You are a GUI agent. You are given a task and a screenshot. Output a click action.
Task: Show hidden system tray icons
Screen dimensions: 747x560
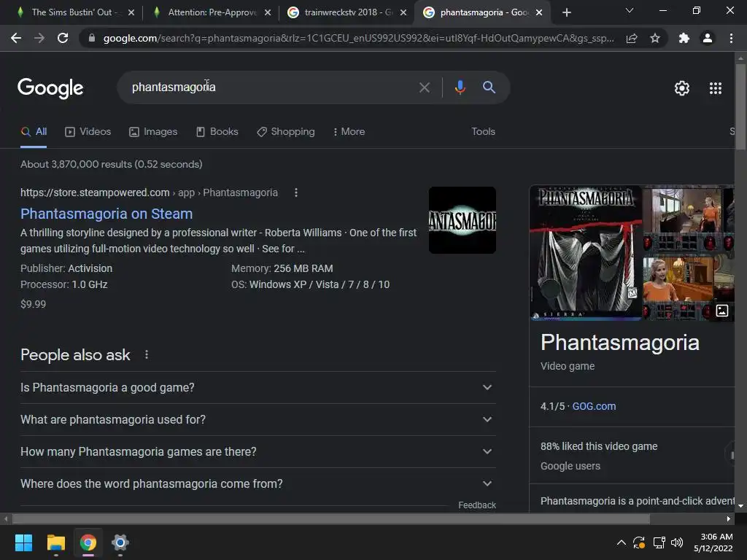coord(622,542)
